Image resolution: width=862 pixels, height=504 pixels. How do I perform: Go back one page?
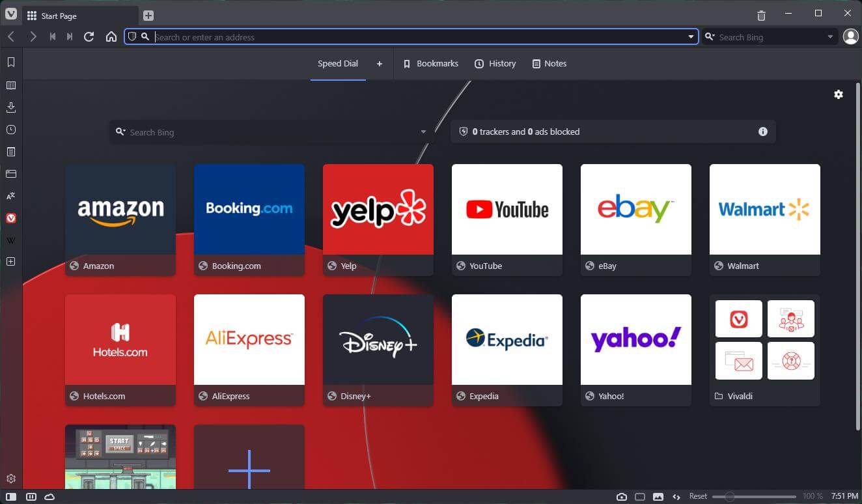[x=11, y=37]
